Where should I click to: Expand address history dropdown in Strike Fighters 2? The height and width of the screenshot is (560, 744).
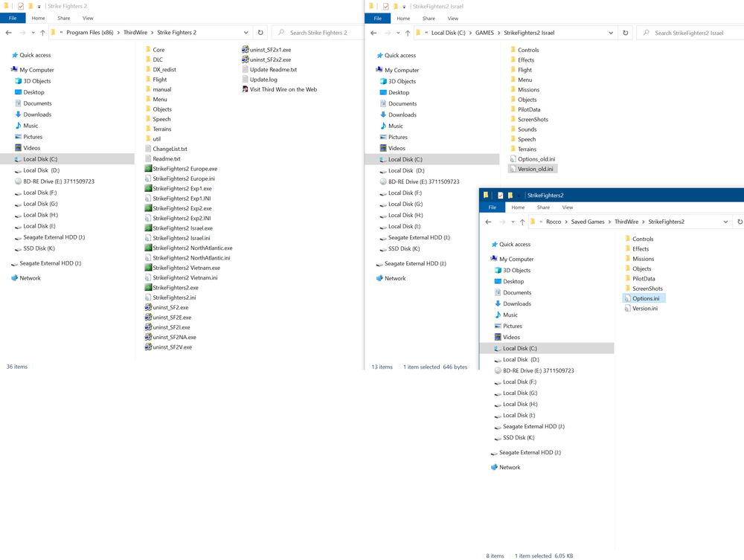pyautogui.click(x=246, y=33)
